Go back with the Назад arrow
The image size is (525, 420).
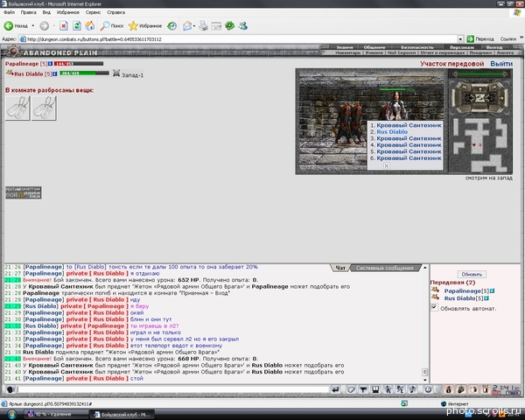[x=16, y=25]
